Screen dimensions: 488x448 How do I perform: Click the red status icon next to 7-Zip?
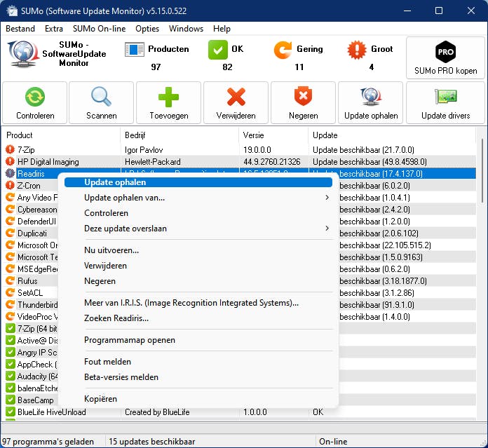(10, 149)
